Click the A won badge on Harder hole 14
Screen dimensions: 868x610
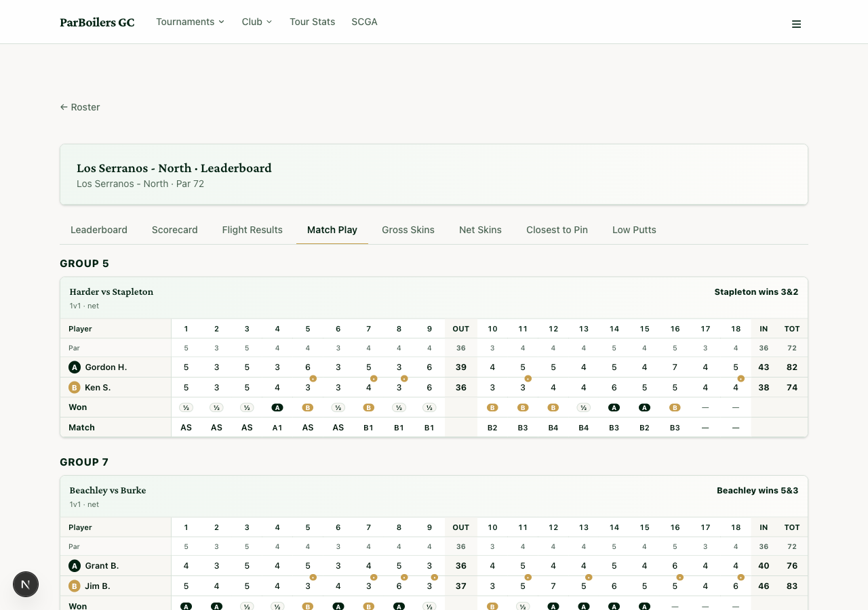point(614,407)
